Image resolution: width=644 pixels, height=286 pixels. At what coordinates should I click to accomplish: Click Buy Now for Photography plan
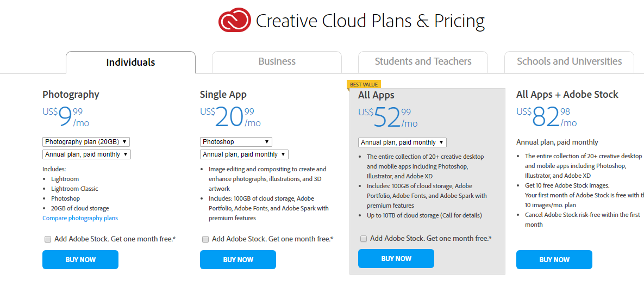click(80, 260)
